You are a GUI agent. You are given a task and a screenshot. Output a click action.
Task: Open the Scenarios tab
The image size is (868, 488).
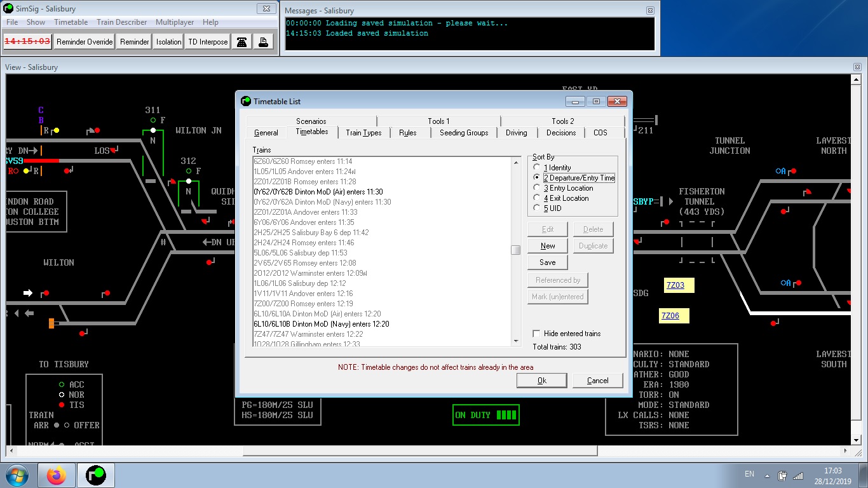311,121
